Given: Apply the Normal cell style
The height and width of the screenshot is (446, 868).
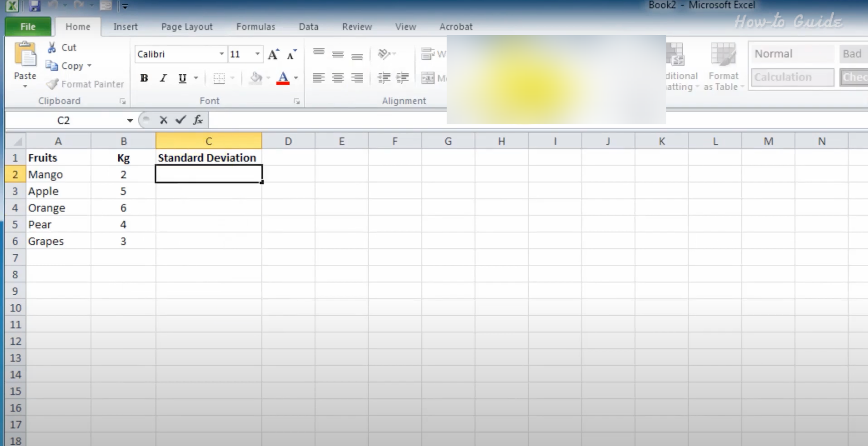Looking at the screenshot, I should [x=792, y=54].
